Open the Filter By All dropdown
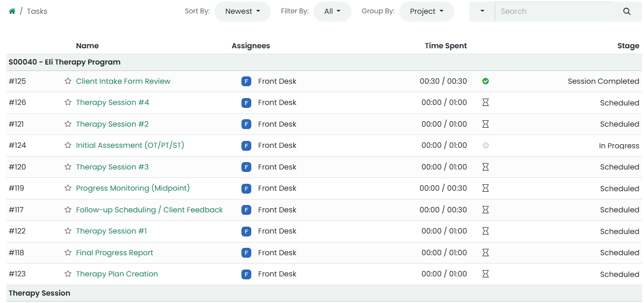Viewport: 644px width, 303px height. click(x=333, y=11)
